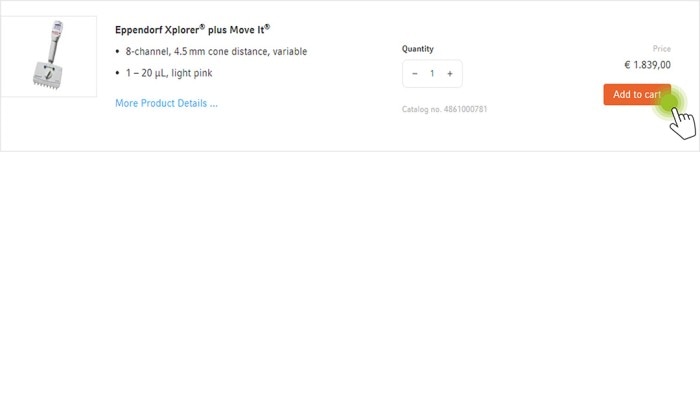Click the Quantity label
700x395 pixels.
click(417, 49)
